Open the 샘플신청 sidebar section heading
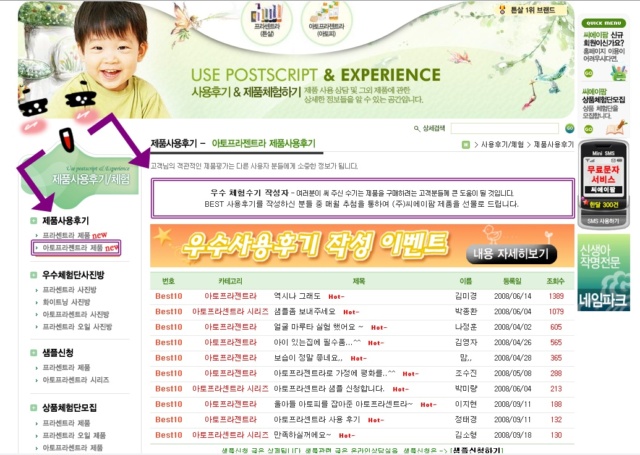This screenshot has height=455, width=640. 58,353
